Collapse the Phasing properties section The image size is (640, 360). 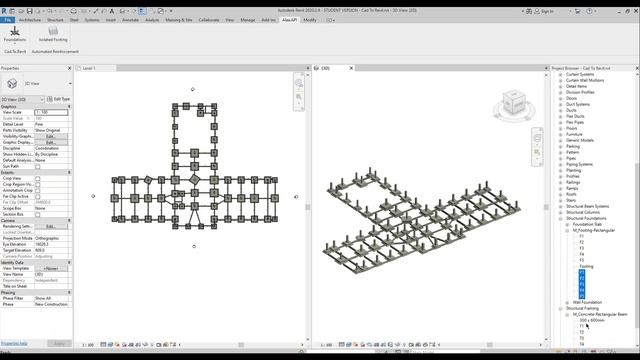69,293
